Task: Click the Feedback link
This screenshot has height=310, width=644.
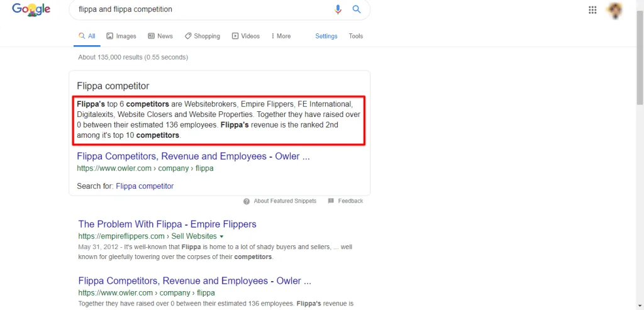Action: (x=350, y=201)
